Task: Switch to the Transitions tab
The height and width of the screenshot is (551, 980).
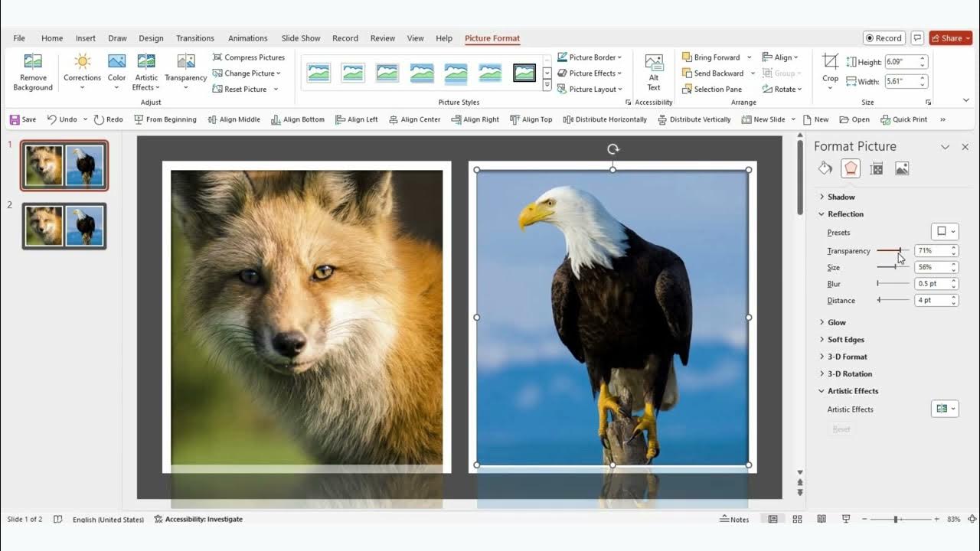Action: (195, 38)
